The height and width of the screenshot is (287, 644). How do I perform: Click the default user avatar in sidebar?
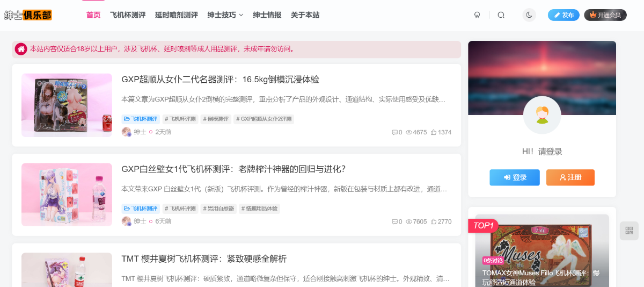pyautogui.click(x=542, y=115)
